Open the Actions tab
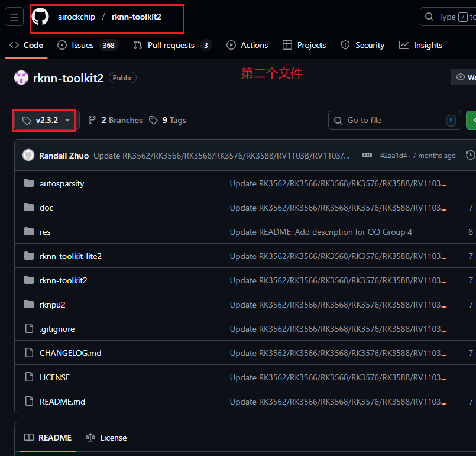The width and height of the screenshot is (476, 456). click(247, 45)
